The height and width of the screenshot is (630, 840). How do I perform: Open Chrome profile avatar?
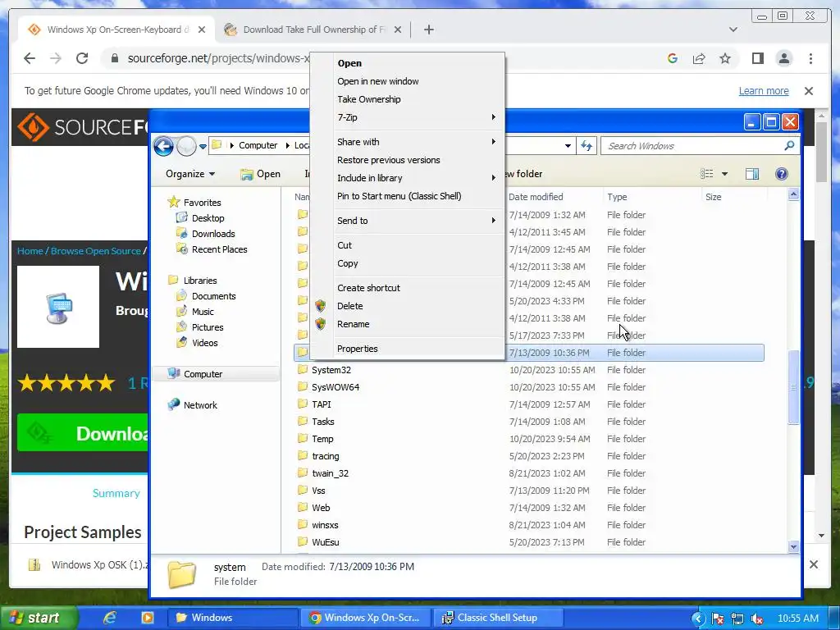pos(784,58)
